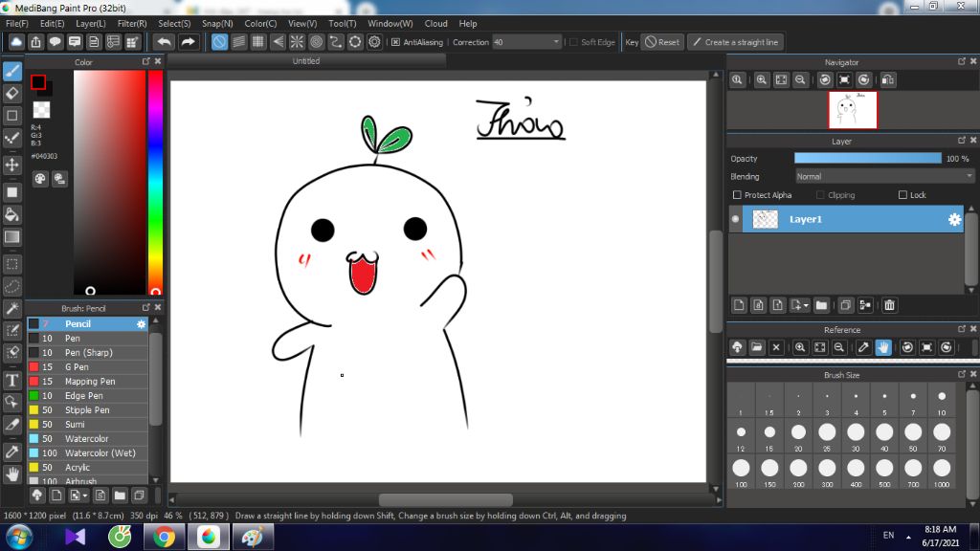Turn snap off with the circle-slash icon
Image resolution: width=980 pixels, height=551 pixels.
coord(219,42)
